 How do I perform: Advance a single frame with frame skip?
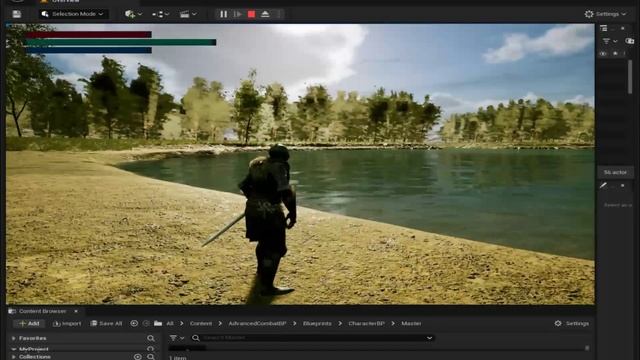238,14
